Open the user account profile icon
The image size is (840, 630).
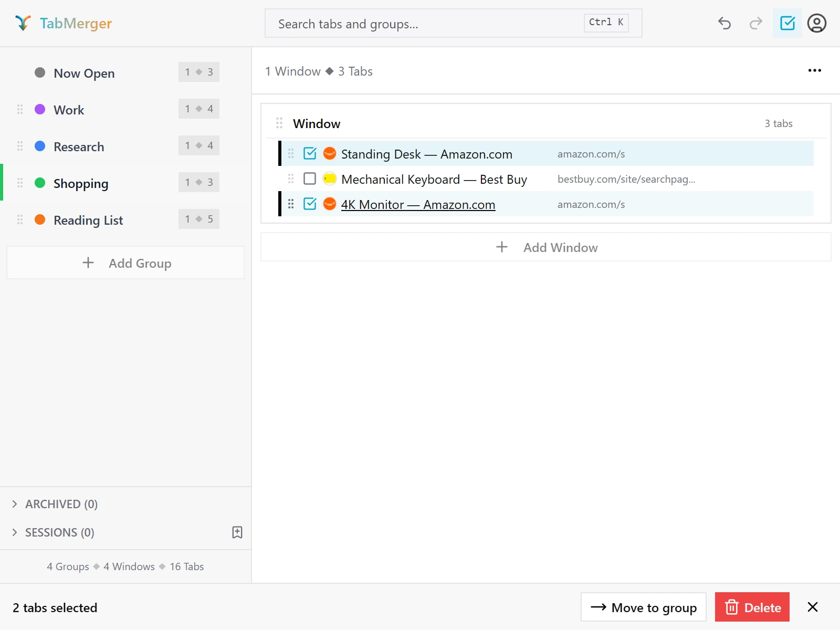pos(817,23)
